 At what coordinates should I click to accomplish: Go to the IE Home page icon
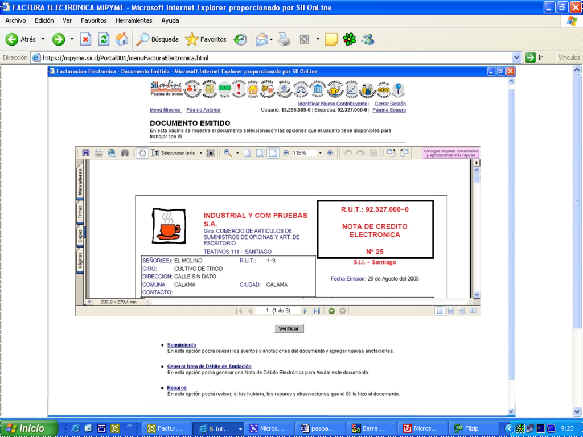(x=122, y=39)
